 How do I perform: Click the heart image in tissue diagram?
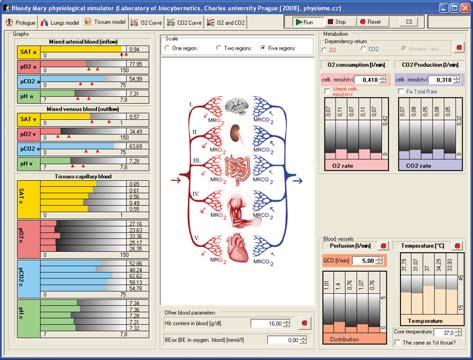point(237,248)
